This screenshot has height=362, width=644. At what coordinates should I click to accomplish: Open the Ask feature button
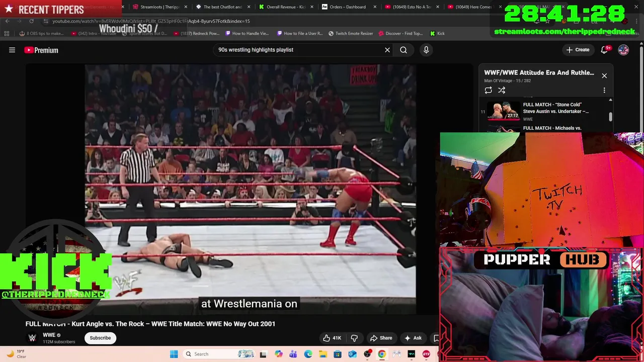point(413,338)
